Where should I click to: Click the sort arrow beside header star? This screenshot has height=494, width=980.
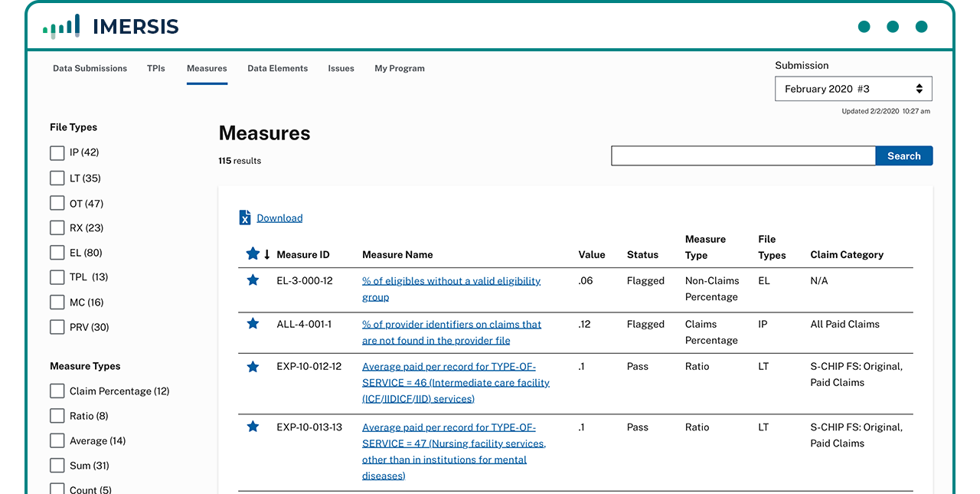pyautogui.click(x=267, y=255)
